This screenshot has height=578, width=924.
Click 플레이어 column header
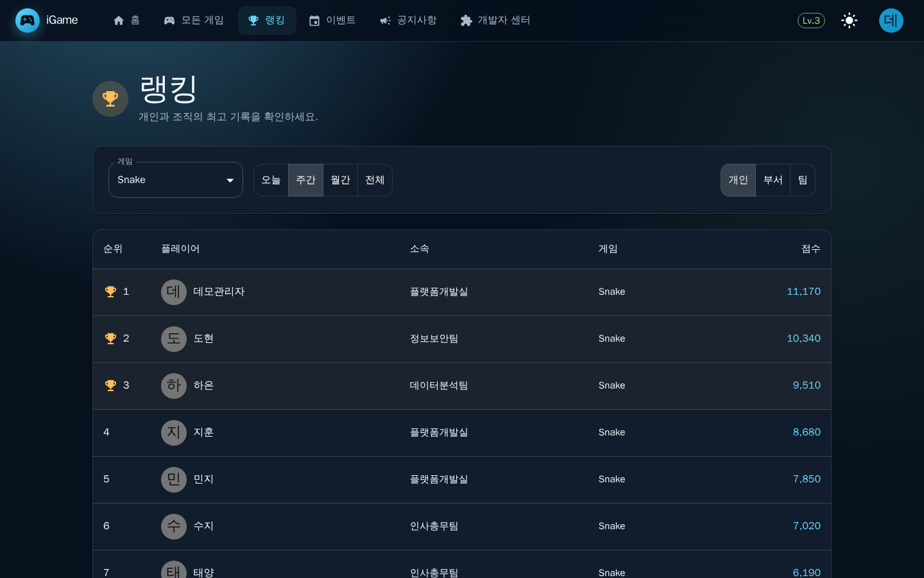tap(180, 249)
